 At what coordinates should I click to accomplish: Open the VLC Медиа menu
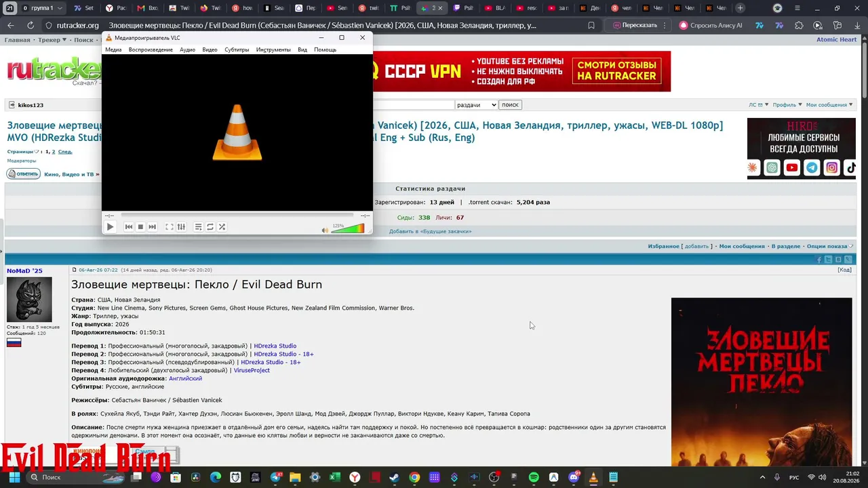click(x=113, y=49)
